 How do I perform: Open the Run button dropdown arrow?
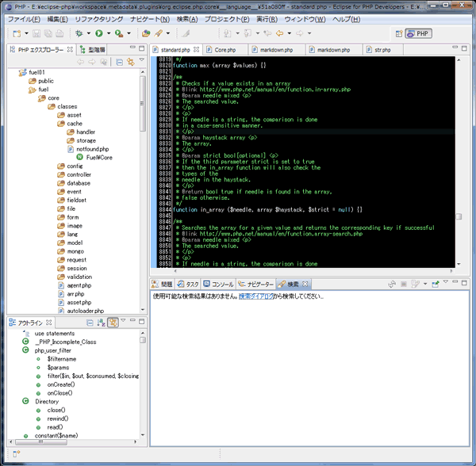pos(109,33)
